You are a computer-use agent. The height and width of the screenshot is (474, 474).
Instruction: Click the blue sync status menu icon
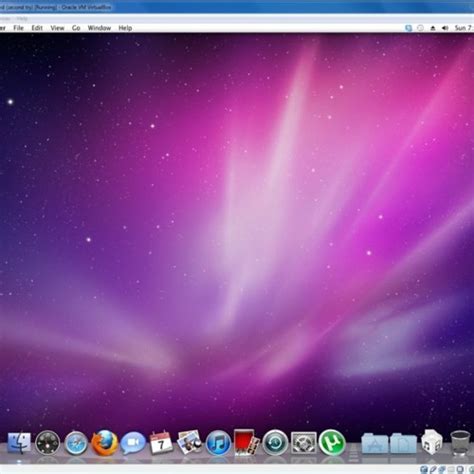[408, 28]
